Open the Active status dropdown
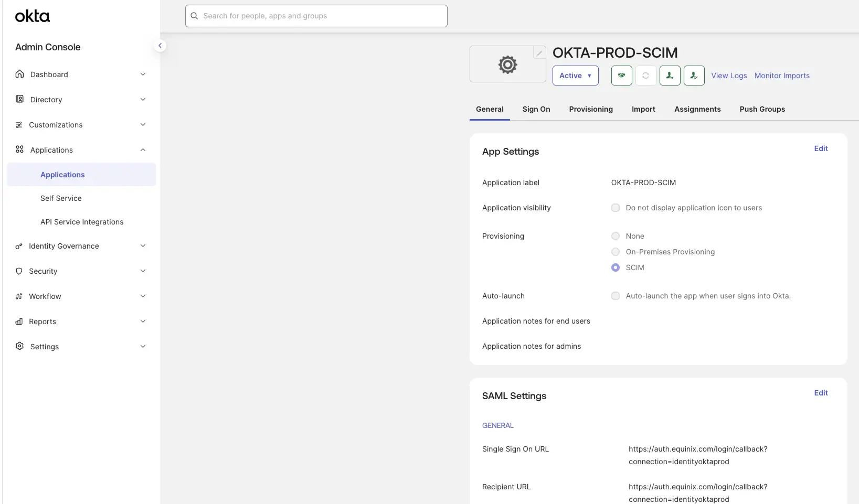 (x=575, y=76)
